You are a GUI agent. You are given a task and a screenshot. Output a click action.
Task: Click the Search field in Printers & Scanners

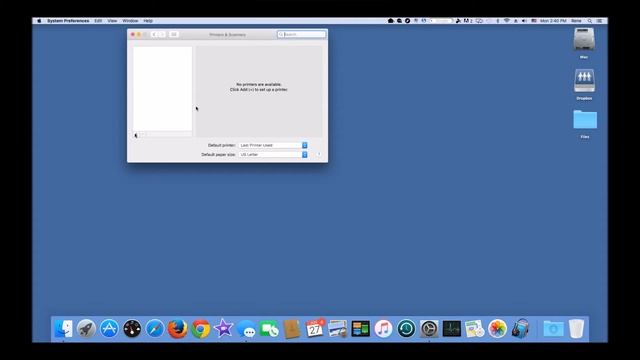pyautogui.click(x=302, y=35)
